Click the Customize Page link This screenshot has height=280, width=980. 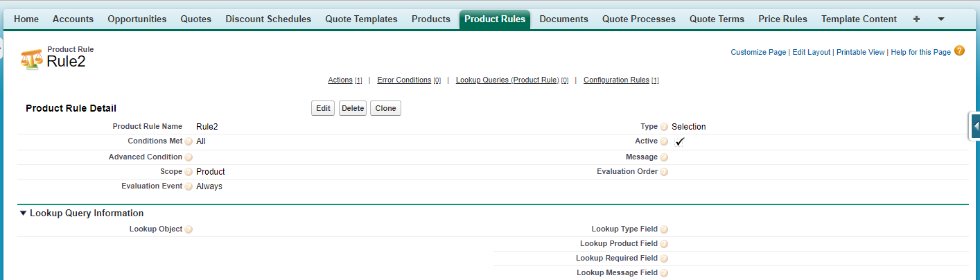pos(758,52)
